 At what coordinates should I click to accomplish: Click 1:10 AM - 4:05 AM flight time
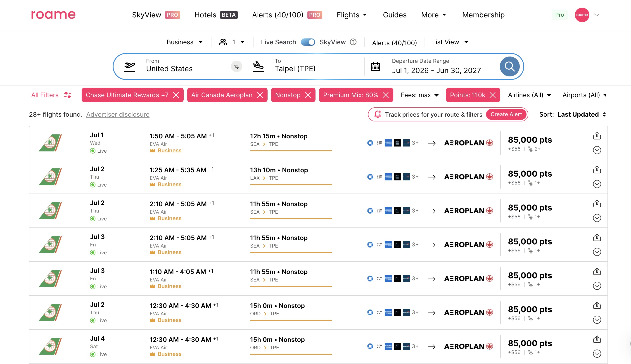coord(178,272)
